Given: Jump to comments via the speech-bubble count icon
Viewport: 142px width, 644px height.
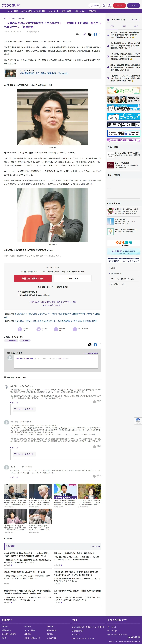Looking at the screenshot, I should [x=78, y=34].
